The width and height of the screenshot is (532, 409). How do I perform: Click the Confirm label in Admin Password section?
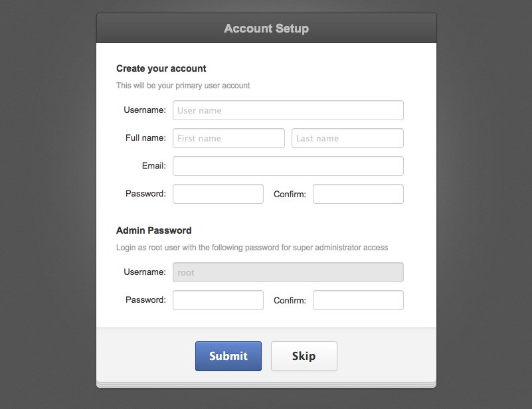(290, 301)
